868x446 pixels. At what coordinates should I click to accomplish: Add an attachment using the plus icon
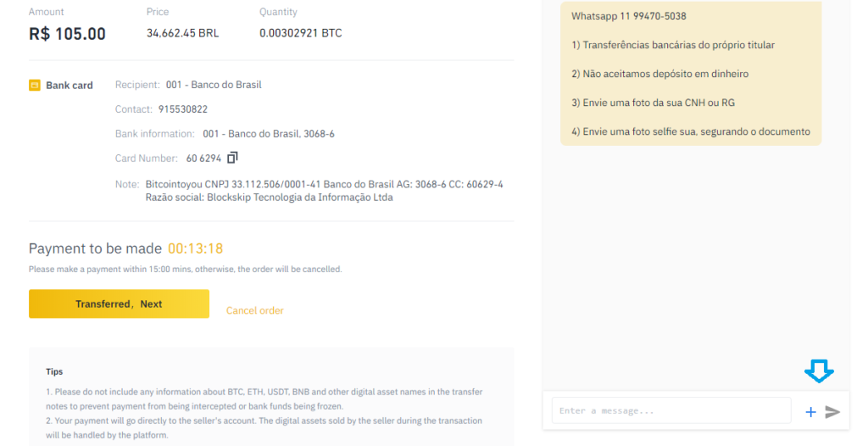click(x=810, y=411)
